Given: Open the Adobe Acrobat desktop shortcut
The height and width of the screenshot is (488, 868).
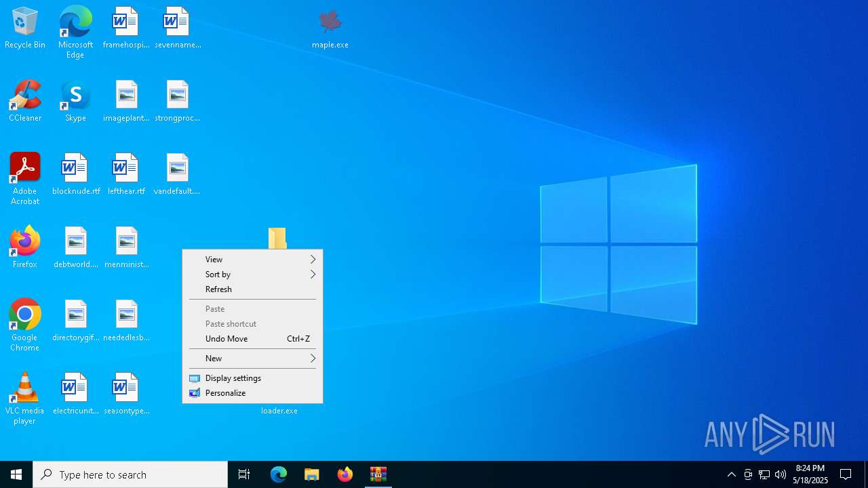Looking at the screenshot, I should (25, 179).
